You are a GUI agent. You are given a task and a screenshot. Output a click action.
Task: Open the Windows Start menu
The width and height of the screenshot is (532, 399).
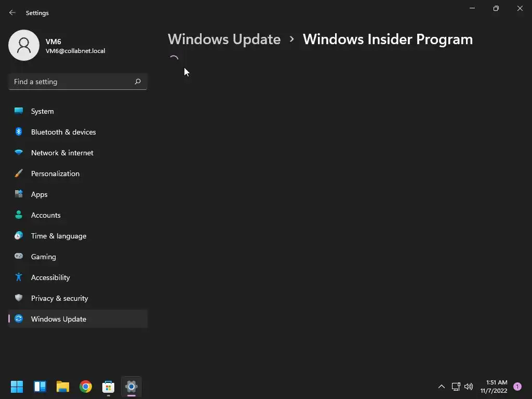pos(17,387)
